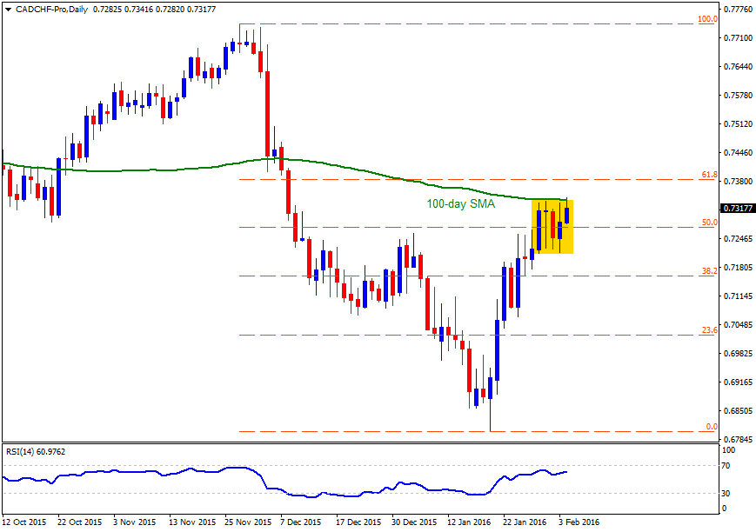
Task: Click the 0.76440 price axis value
Action: click(x=738, y=66)
